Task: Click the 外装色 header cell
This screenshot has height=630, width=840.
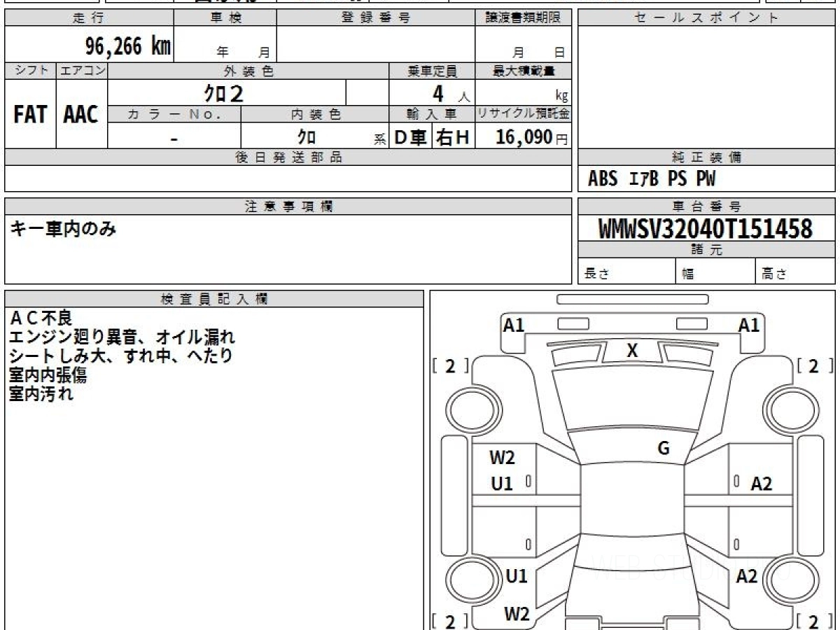Action: click(248, 71)
